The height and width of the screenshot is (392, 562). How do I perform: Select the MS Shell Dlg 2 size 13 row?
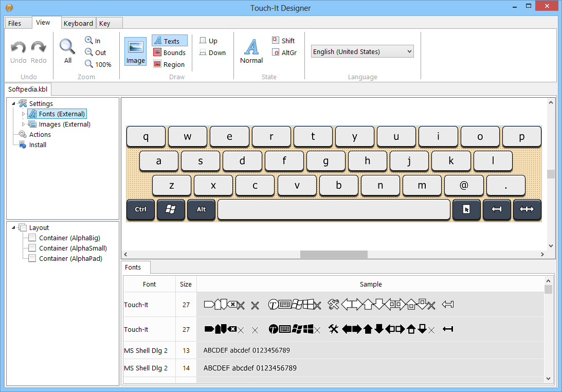[x=334, y=350]
